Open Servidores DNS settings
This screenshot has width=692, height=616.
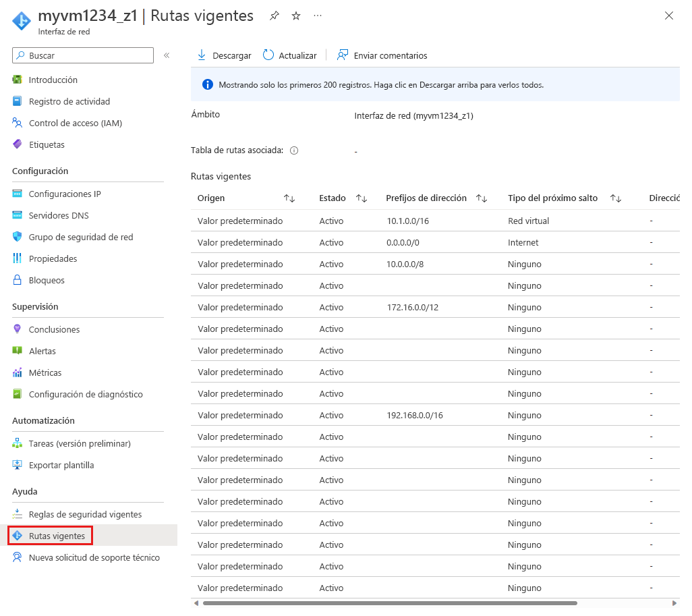click(57, 215)
